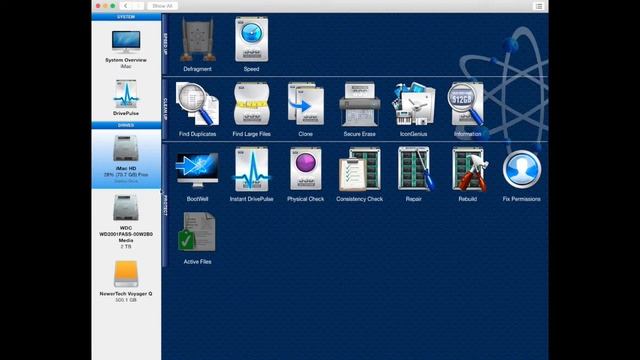Run Instant DrivePulse
Screen dimensions: 640x360
click(x=251, y=175)
